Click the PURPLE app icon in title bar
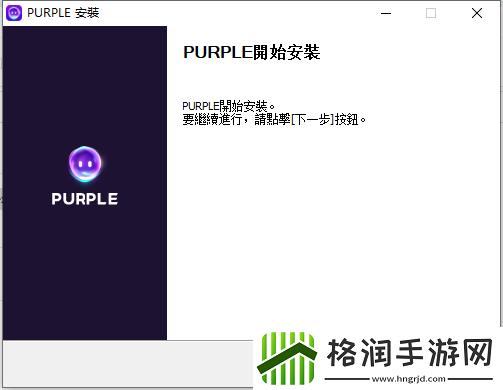The image size is (503, 390). point(14,13)
